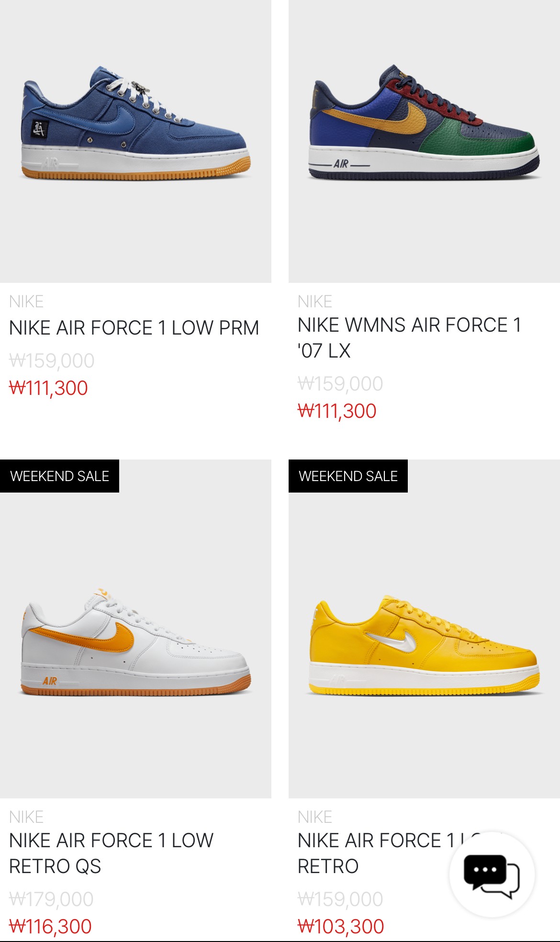Click the RETRO text of the yellow shoe title
This screenshot has width=560, height=942.
pyautogui.click(x=328, y=866)
